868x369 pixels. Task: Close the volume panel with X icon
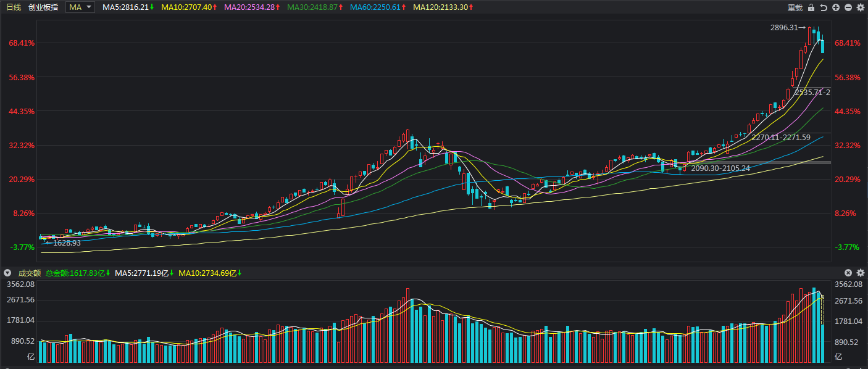pyautogui.click(x=848, y=272)
